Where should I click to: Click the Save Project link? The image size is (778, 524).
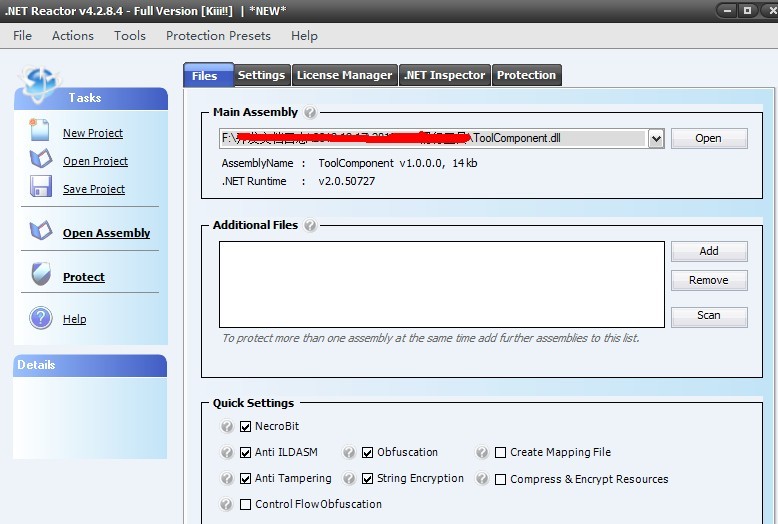(94, 189)
